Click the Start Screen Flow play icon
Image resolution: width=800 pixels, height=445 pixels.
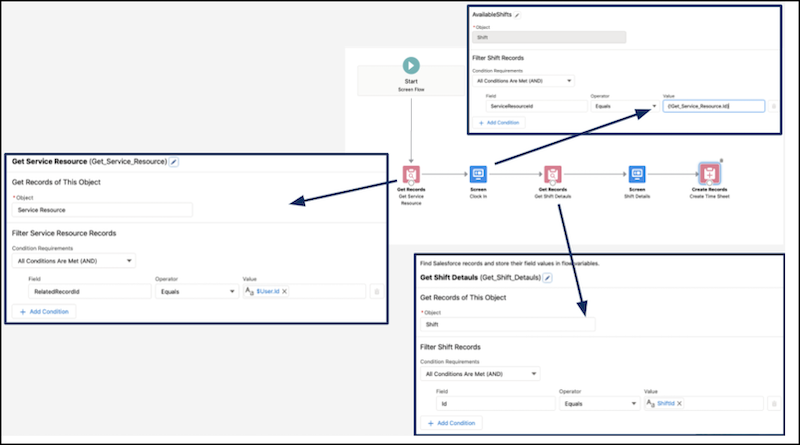point(411,64)
